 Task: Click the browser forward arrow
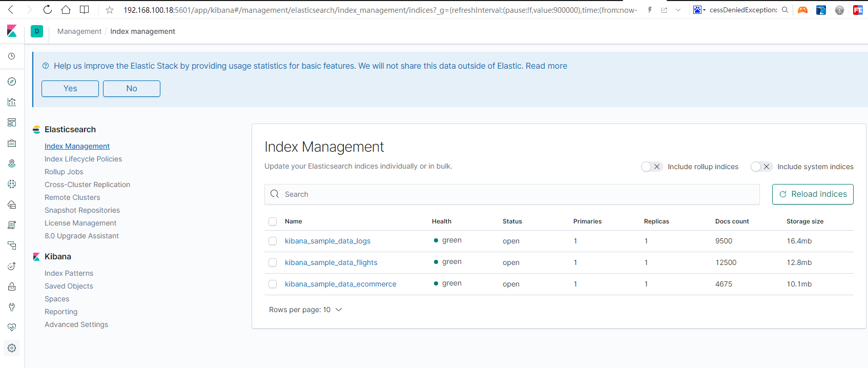(29, 10)
